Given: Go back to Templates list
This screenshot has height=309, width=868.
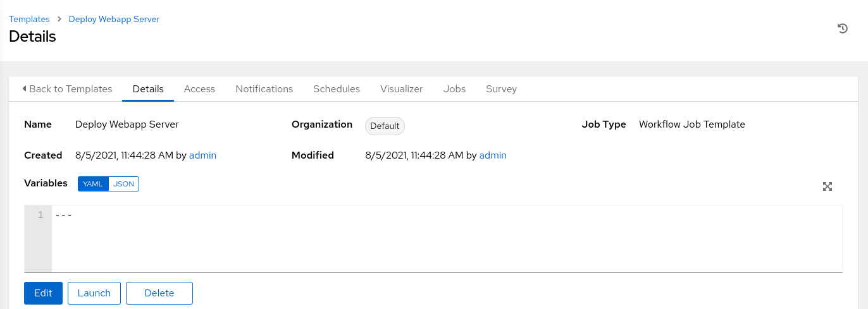Looking at the screenshot, I should (67, 89).
